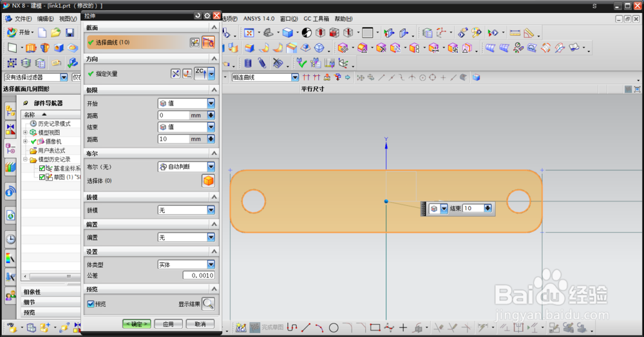Click the reverse direction icon
Image resolution: width=644 pixels, height=337 pixels.
175,74
